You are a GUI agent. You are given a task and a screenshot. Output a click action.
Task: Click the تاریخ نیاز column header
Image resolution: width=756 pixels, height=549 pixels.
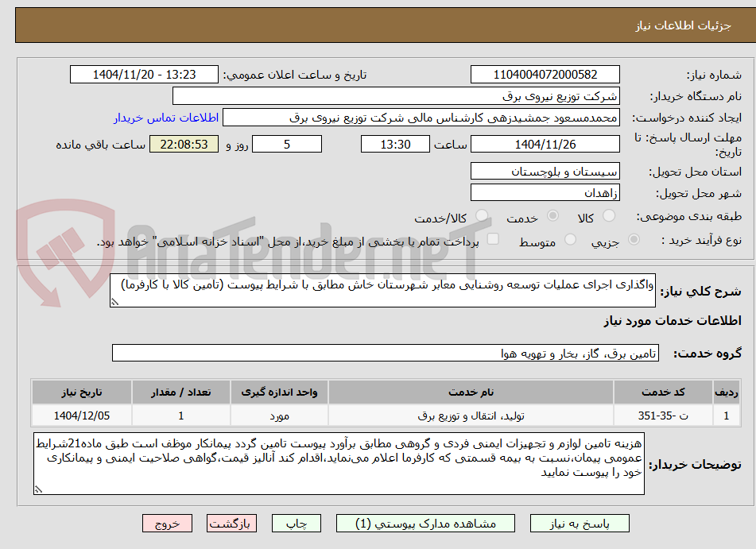tap(81, 392)
